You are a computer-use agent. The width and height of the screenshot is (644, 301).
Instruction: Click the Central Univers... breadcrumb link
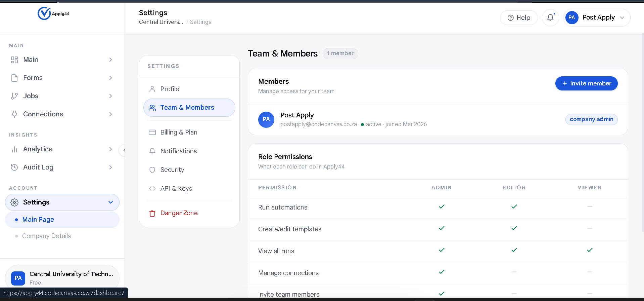161,22
